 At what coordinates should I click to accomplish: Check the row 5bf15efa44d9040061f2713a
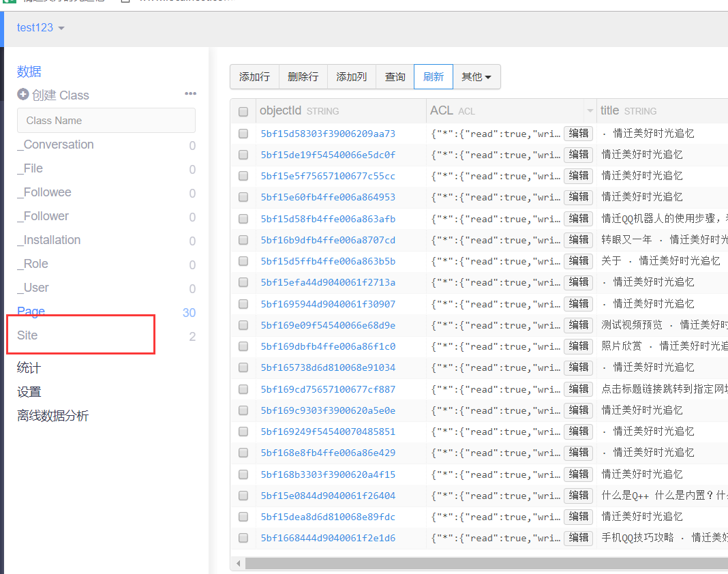pos(243,282)
